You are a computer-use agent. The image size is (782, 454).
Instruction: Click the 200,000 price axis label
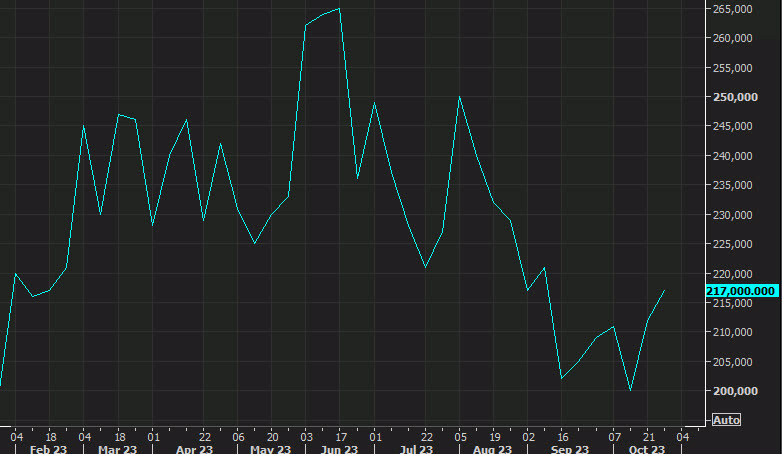pos(732,391)
